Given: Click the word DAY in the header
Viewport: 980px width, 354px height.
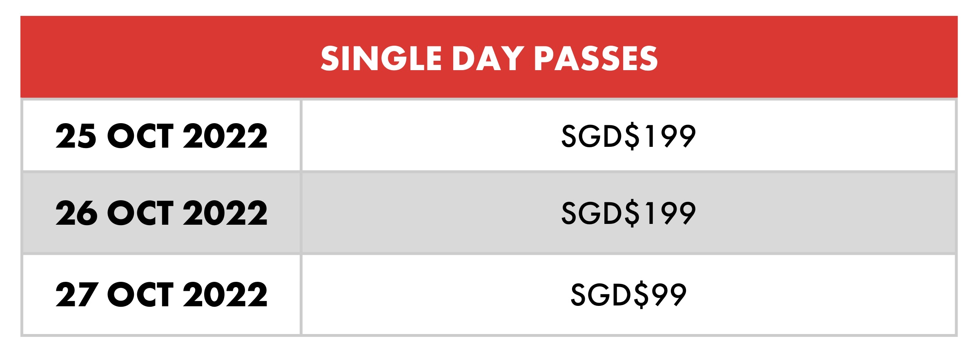Looking at the screenshot, I should (488, 58).
